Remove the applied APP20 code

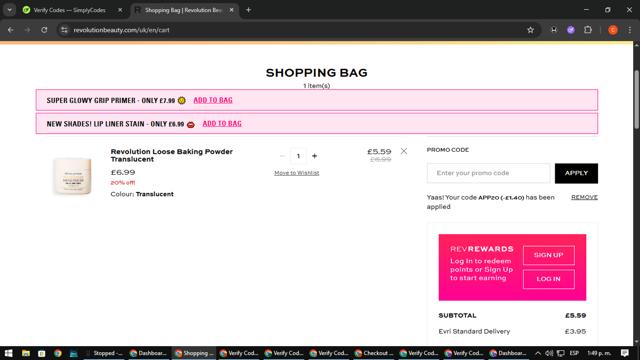coord(584,197)
